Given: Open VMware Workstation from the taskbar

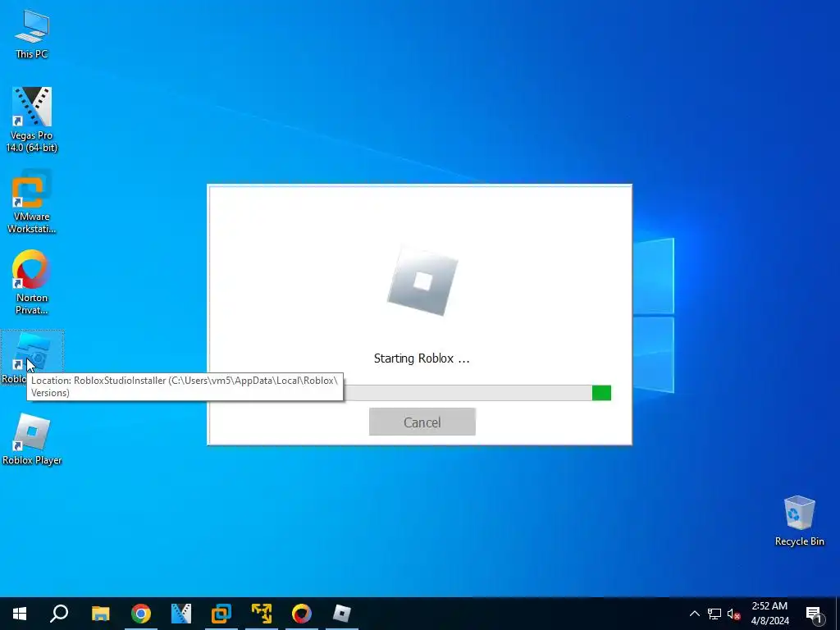Looking at the screenshot, I should 221,614.
